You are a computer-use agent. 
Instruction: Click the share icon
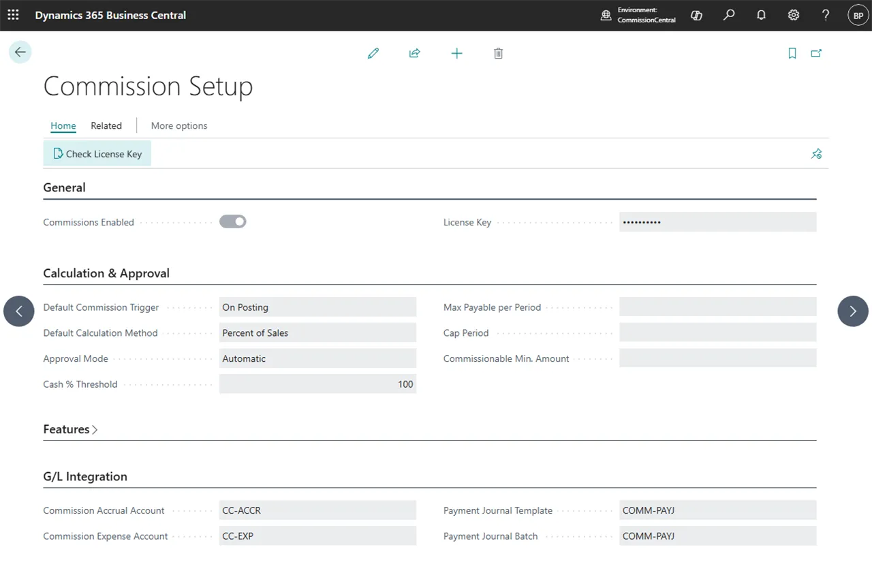click(415, 53)
